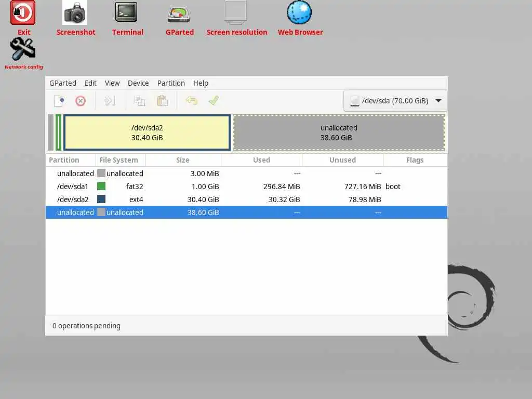This screenshot has height=399, width=532.
Task: Open the Edit menu
Action: 90,83
